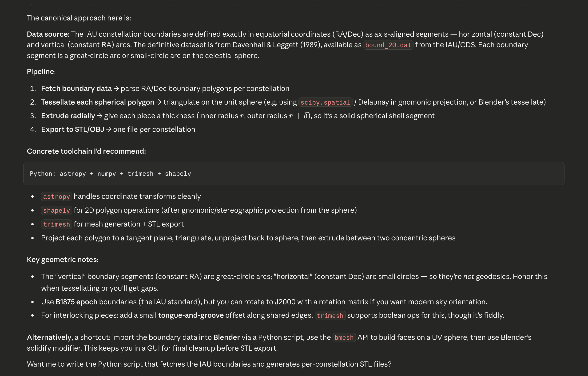Click the 'Pipeline' heading
The image size is (588, 376).
click(x=41, y=71)
